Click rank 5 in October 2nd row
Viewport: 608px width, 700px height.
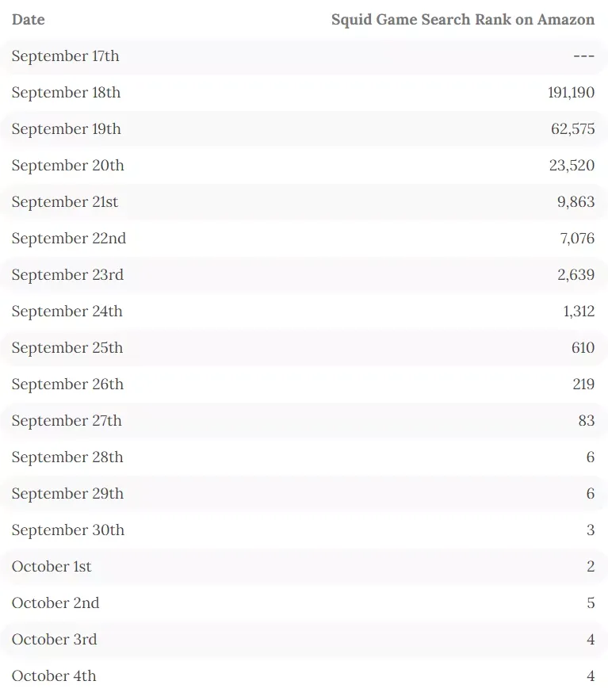(591, 603)
